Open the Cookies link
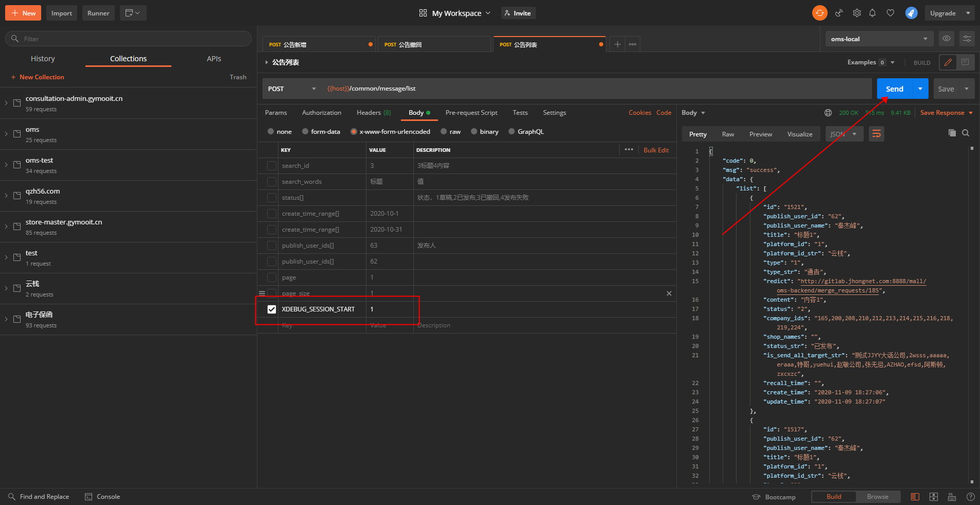Viewport: 980px width, 505px height. coord(640,113)
